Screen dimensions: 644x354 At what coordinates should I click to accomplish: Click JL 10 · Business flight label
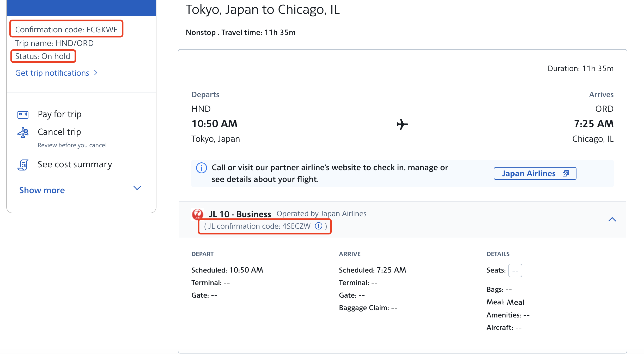[x=240, y=214]
